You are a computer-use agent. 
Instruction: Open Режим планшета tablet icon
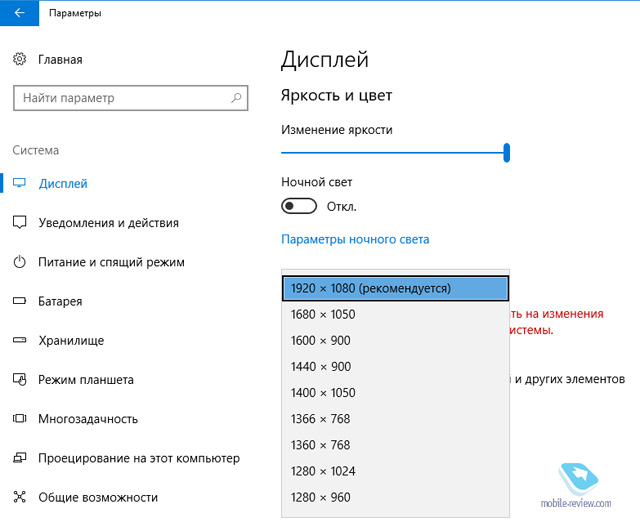point(19,379)
